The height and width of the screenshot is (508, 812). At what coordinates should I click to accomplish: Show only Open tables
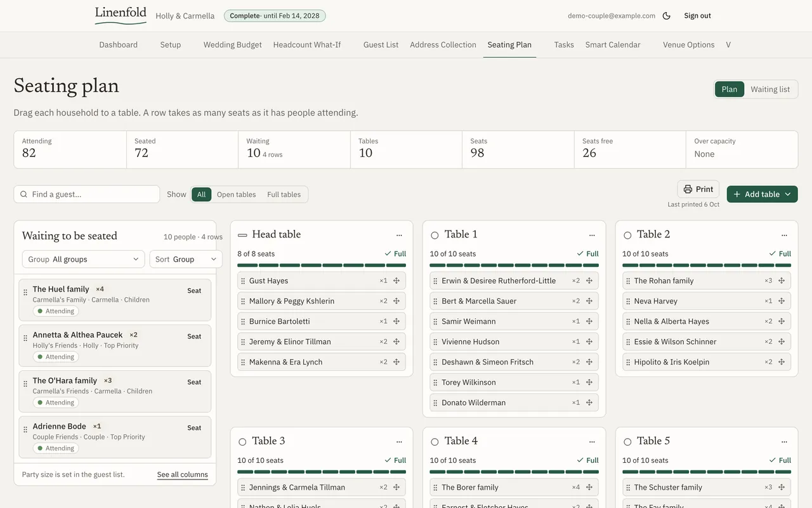pyautogui.click(x=236, y=194)
